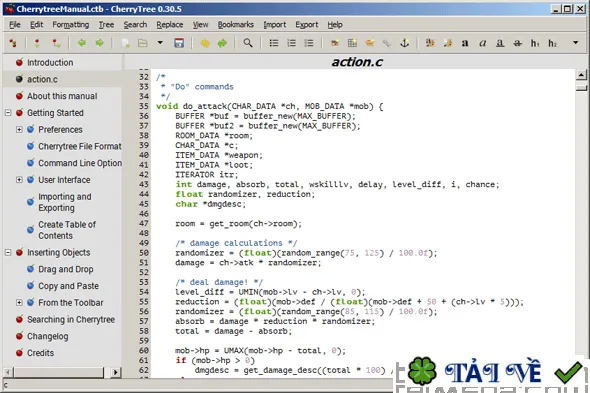This screenshot has width=590, height=393.
Task: Toggle bold formatting
Action: 465,43
